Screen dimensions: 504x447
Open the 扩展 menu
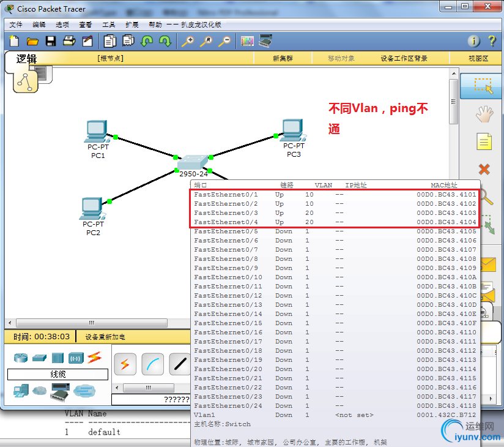point(132,24)
